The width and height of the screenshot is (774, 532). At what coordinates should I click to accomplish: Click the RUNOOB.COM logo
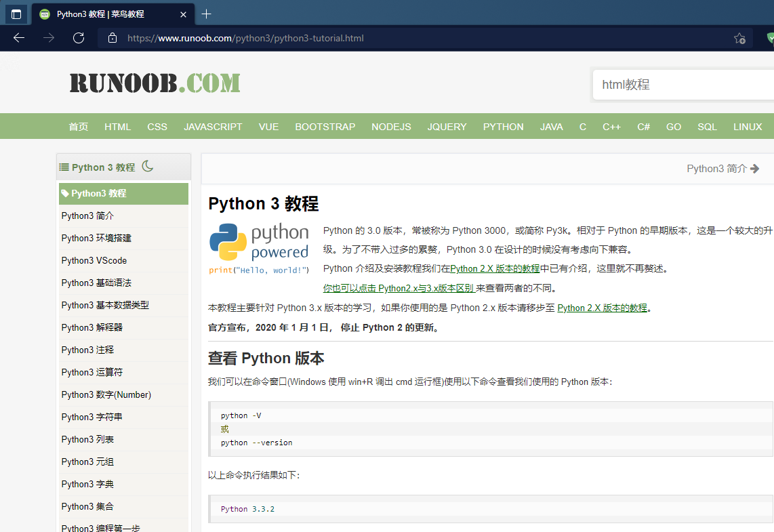[155, 83]
